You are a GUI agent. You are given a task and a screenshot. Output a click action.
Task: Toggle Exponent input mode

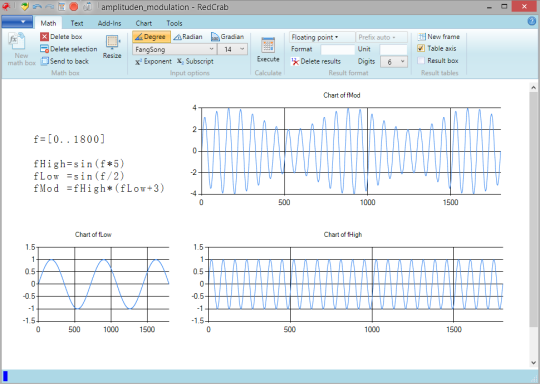point(153,62)
